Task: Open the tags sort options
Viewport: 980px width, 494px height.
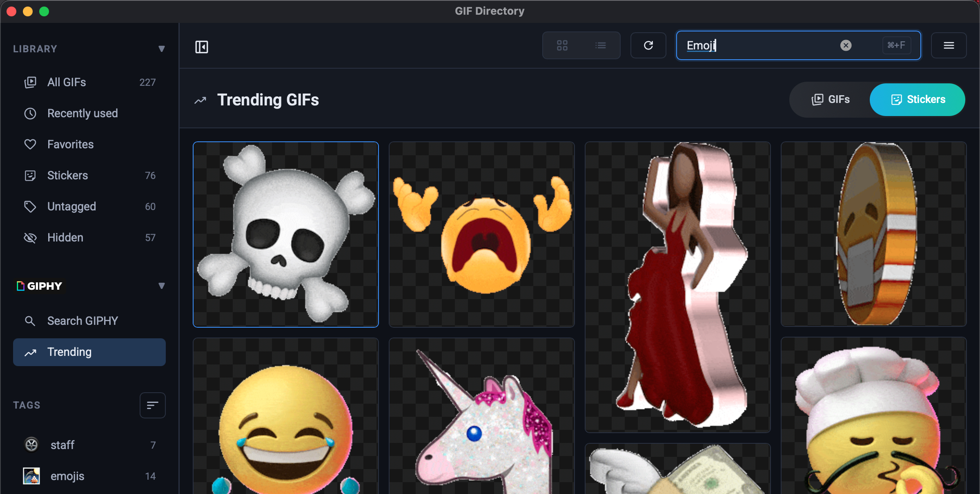Action: click(x=152, y=405)
